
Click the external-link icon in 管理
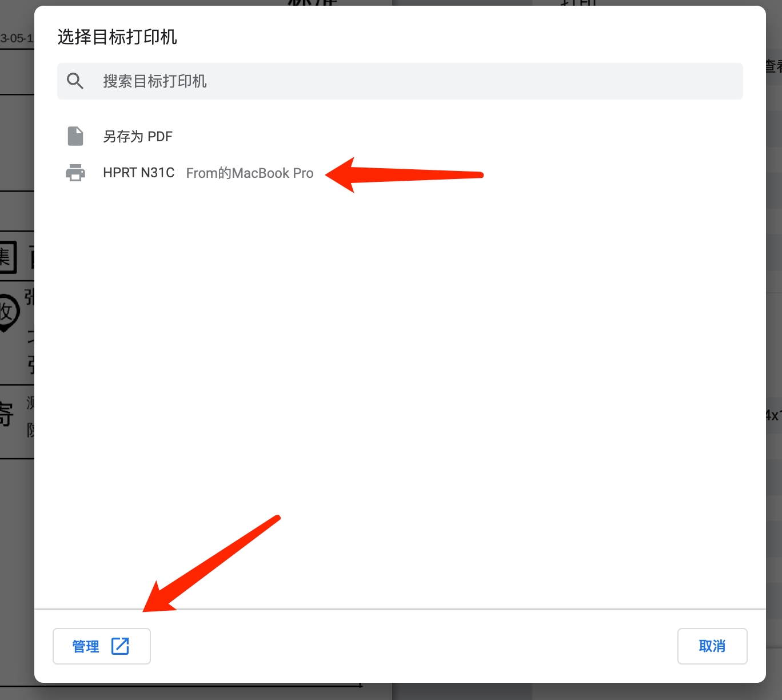pos(120,646)
